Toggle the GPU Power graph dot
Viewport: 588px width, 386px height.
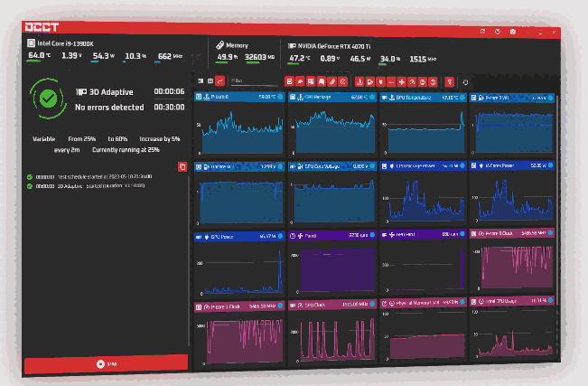(280, 236)
